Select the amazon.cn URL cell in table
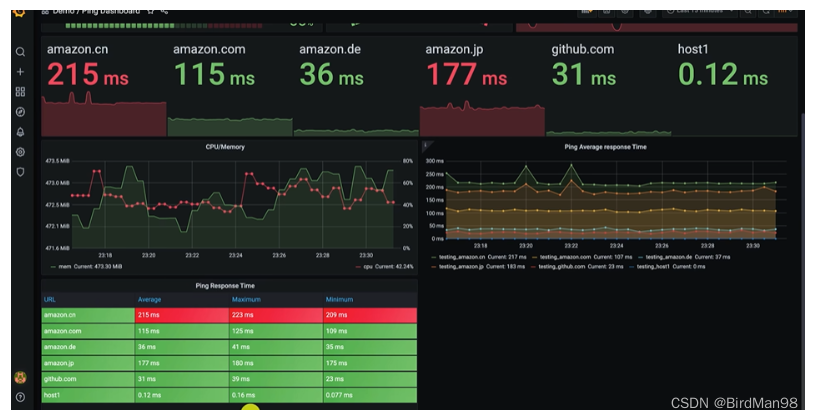 click(x=88, y=315)
